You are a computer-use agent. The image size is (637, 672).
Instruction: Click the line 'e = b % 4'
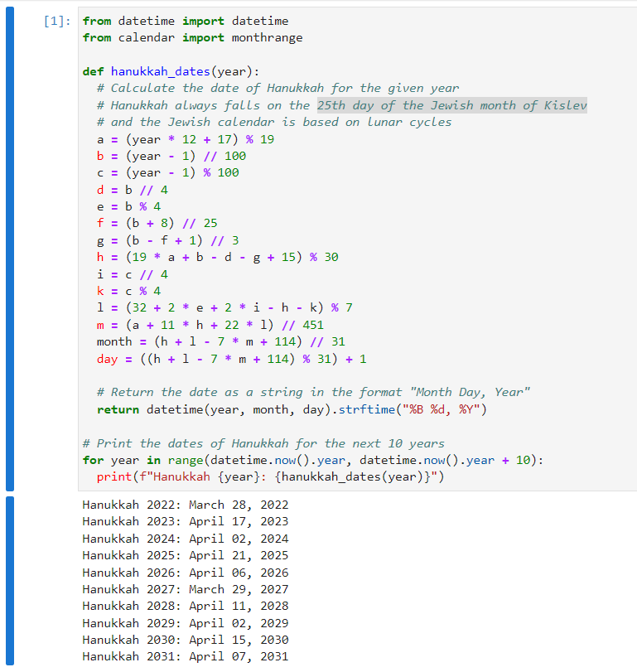point(128,206)
